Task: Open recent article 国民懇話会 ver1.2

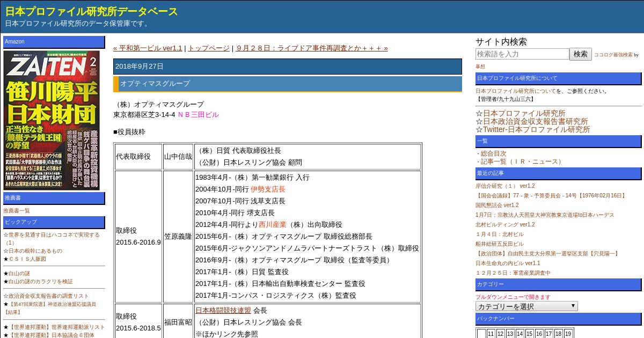Action: pos(497,205)
